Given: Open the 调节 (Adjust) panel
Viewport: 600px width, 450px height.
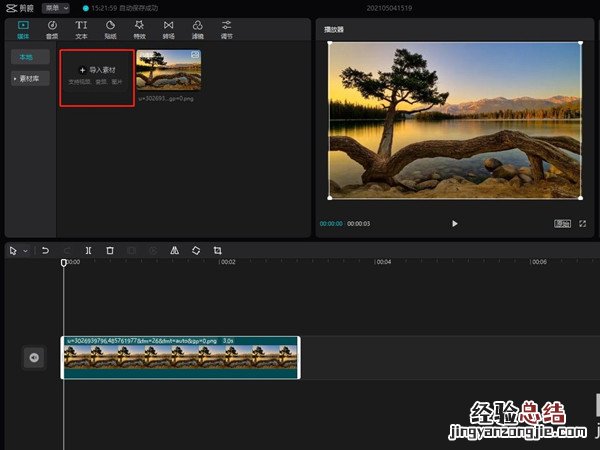Looking at the screenshot, I should coord(227,28).
